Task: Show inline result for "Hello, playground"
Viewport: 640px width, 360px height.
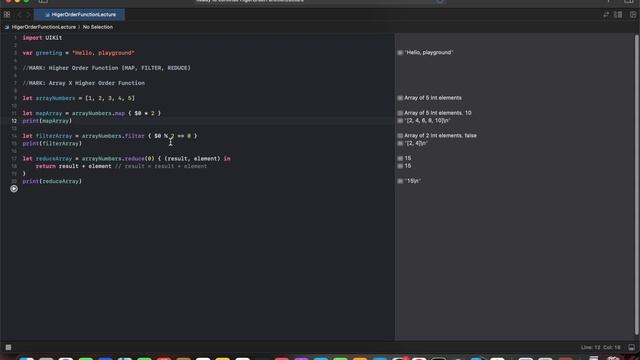Action: (x=400, y=53)
